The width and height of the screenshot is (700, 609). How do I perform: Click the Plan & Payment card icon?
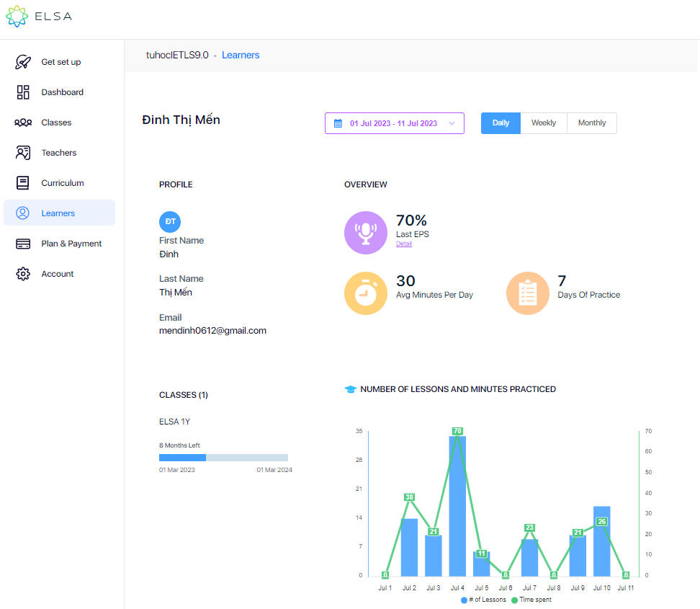coord(23,244)
